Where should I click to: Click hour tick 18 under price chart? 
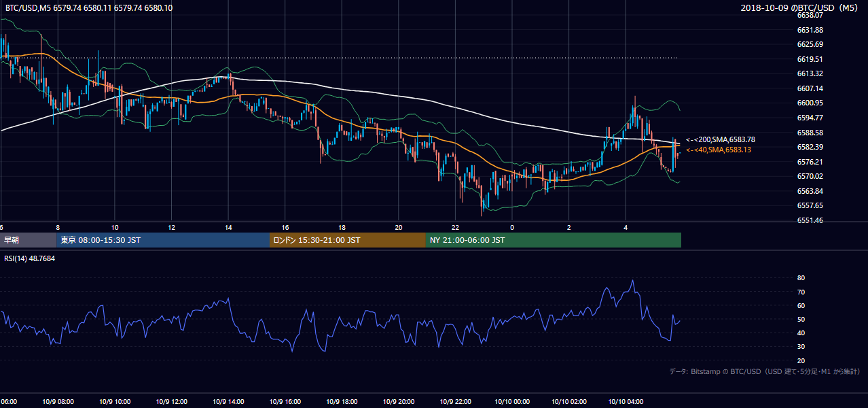[342, 228]
